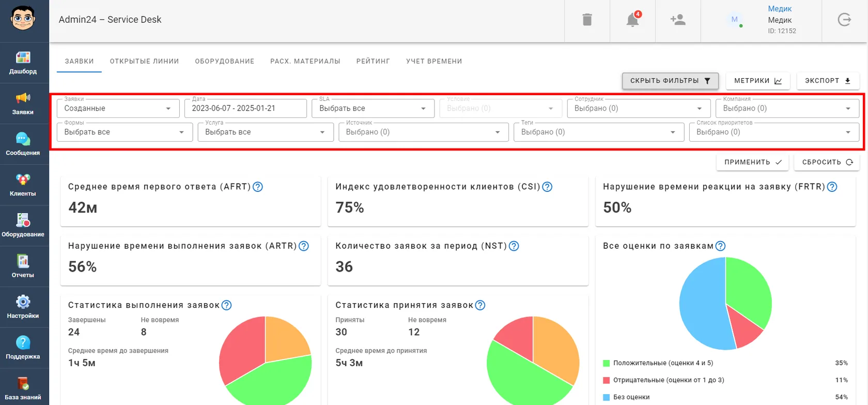Open the Сообщения sidebar section
Image resolution: width=868 pixels, height=405 pixels.
[24, 144]
